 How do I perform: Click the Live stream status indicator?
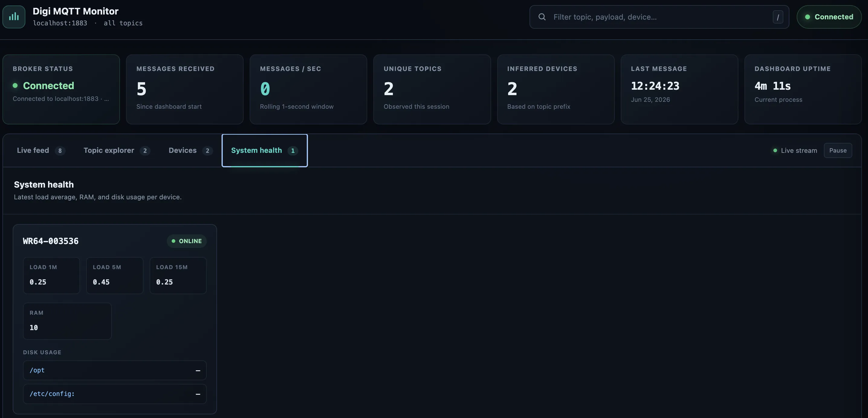pyautogui.click(x=795, y=151)
